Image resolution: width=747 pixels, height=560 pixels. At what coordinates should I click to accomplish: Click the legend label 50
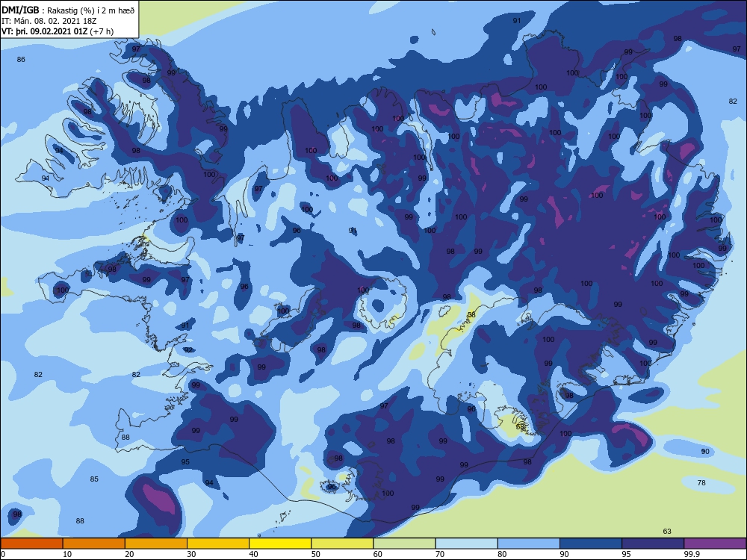coord(315,554)
